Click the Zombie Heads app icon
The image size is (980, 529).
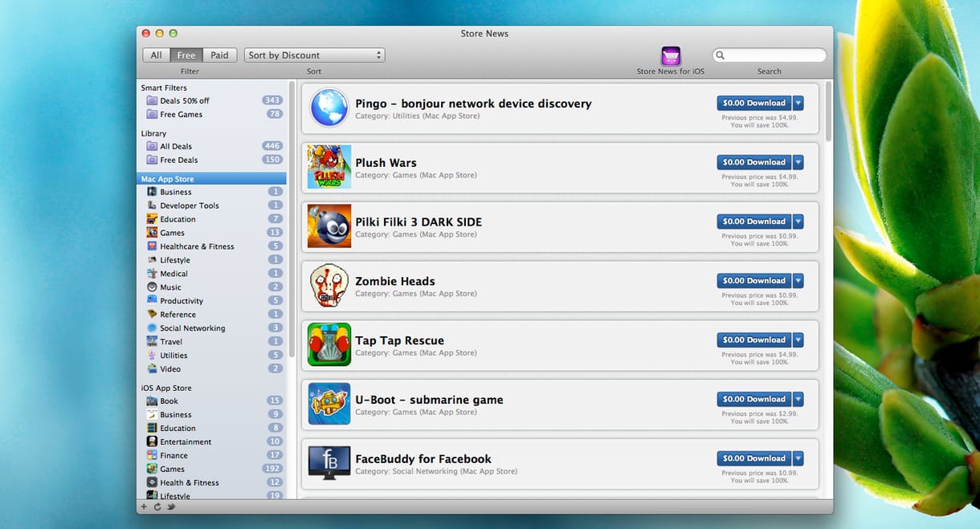329,286
